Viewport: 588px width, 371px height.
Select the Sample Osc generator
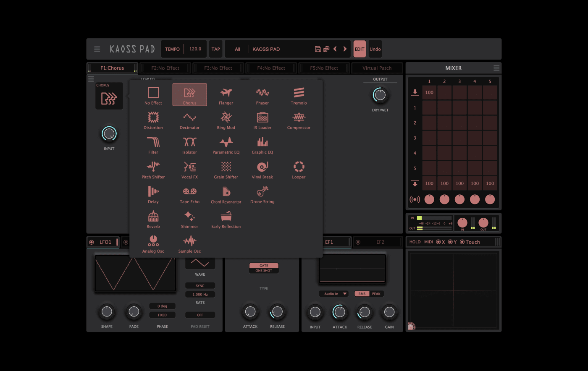(189, 243)
